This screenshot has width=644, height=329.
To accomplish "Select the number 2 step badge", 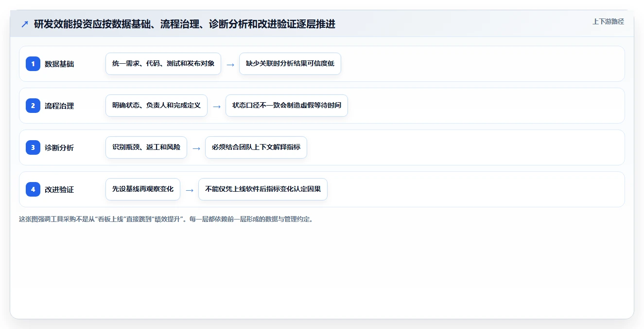I will tap(33, 106).
